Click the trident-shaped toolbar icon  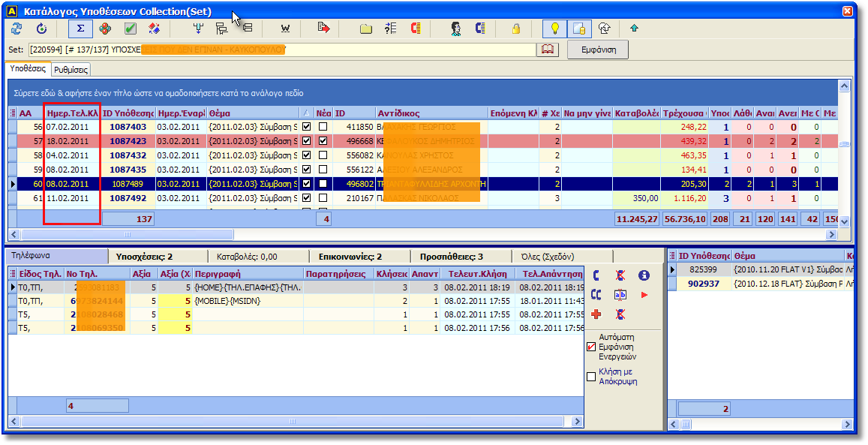pos(197,29)
